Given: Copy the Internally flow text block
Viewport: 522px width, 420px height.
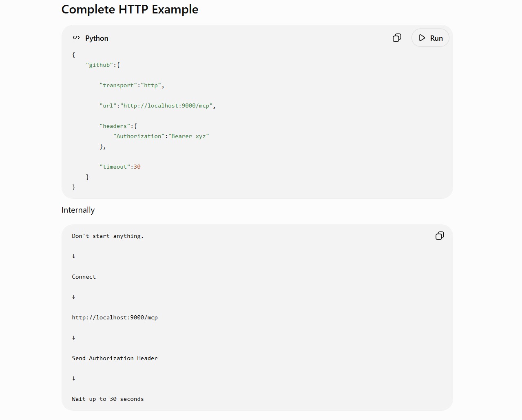Looking at the screenshot, I should (x=440, y=236).
